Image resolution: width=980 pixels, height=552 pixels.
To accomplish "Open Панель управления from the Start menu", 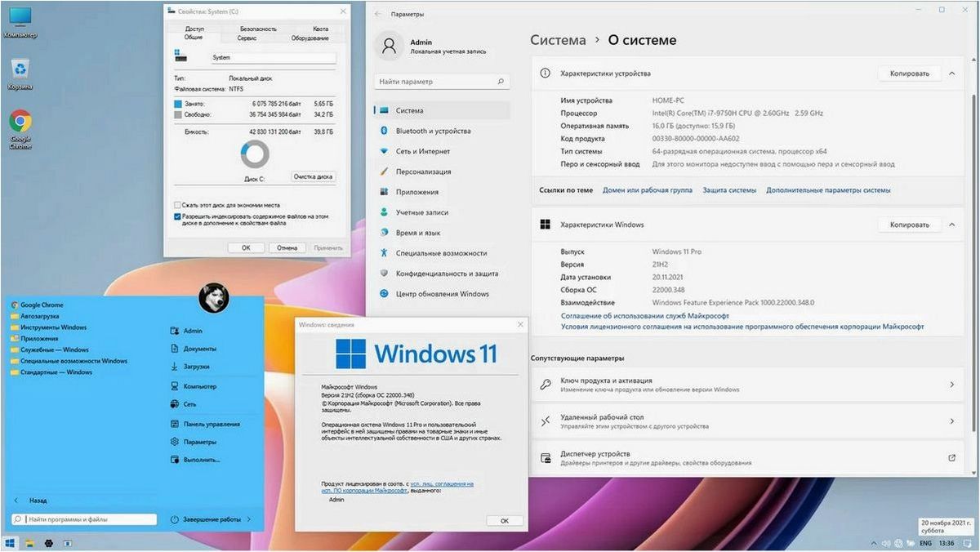I will [x=205, y=424].
